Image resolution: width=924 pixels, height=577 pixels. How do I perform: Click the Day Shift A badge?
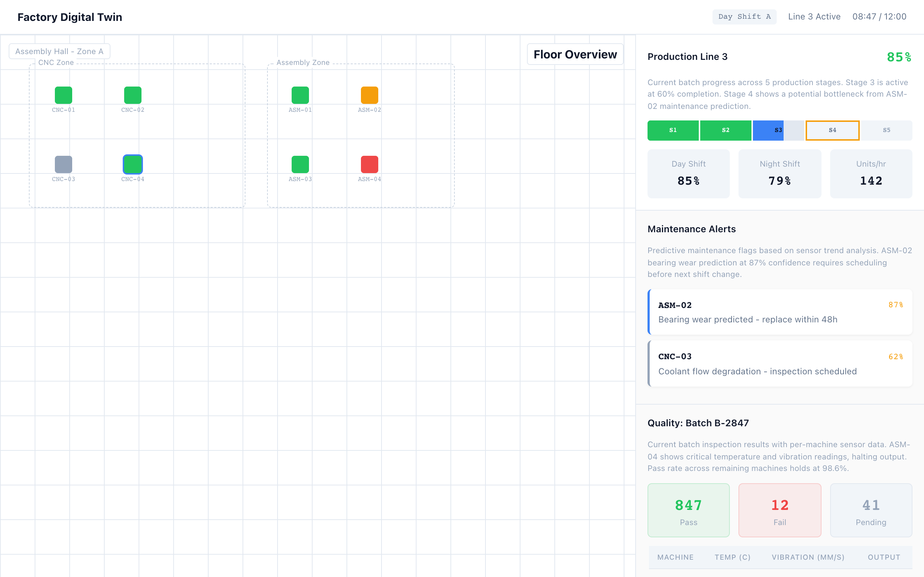(744, 17)
